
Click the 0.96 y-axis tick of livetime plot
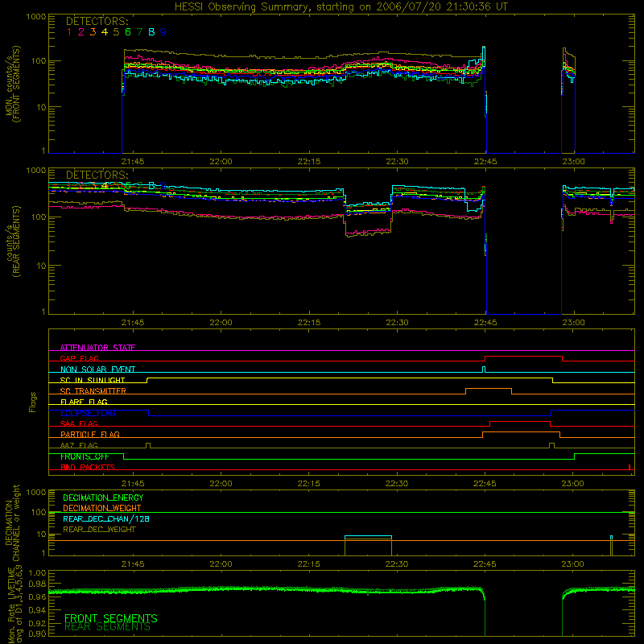point(38,597)
